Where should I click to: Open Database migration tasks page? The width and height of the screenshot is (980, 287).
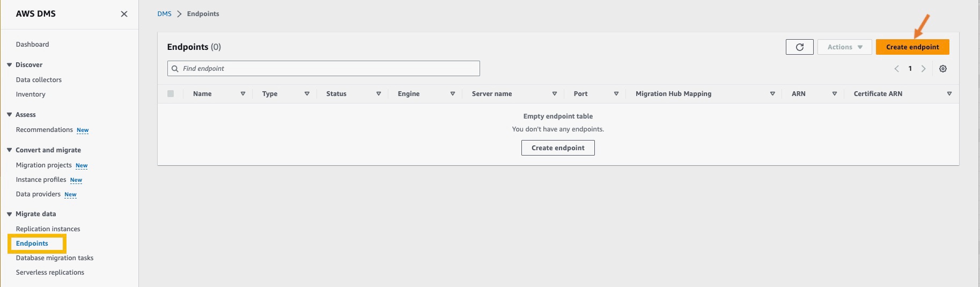point(55,258)
